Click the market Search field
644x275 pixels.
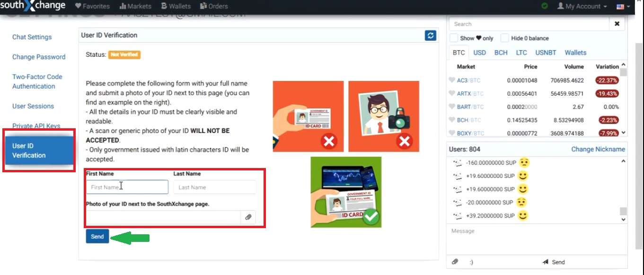pyautogui.click(x=529, y=24)
